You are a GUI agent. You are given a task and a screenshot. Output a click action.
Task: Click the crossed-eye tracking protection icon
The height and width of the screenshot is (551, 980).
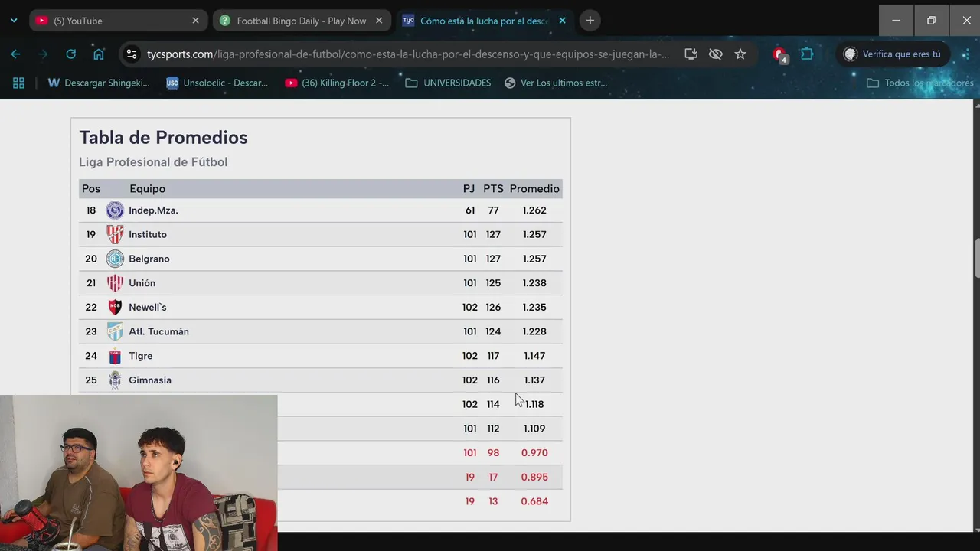tap(715, 54)
